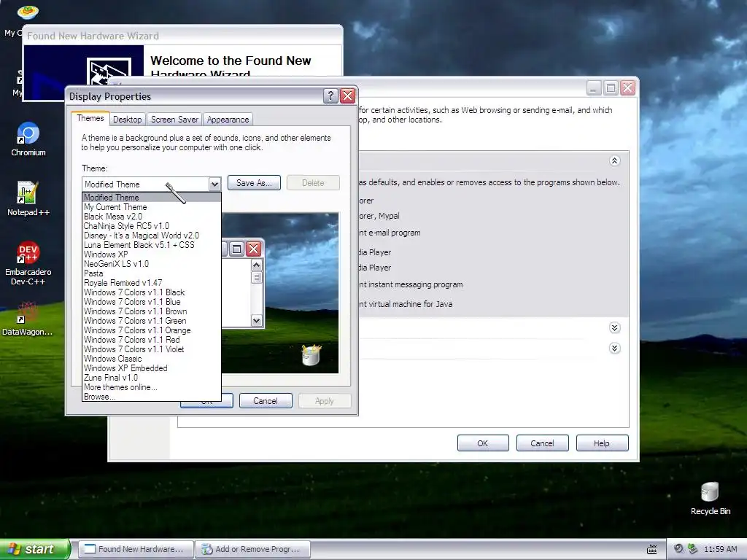Select Windows 7 Colors v1.1 Black
The image size is (747, 560).
click(x=152, y=292)
